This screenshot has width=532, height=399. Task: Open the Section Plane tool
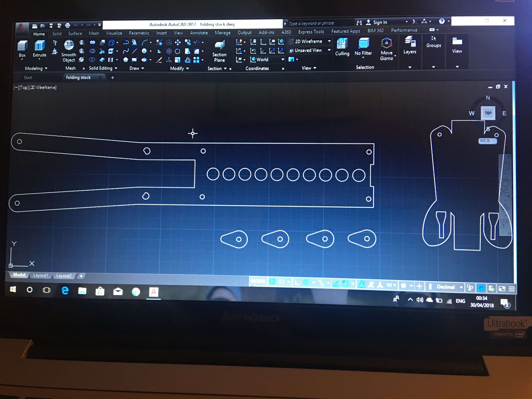click(219, 51)
